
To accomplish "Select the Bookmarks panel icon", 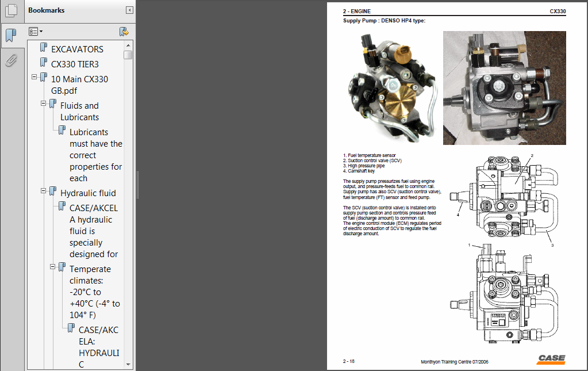I will pyautogui.click(x=11, y=35).
